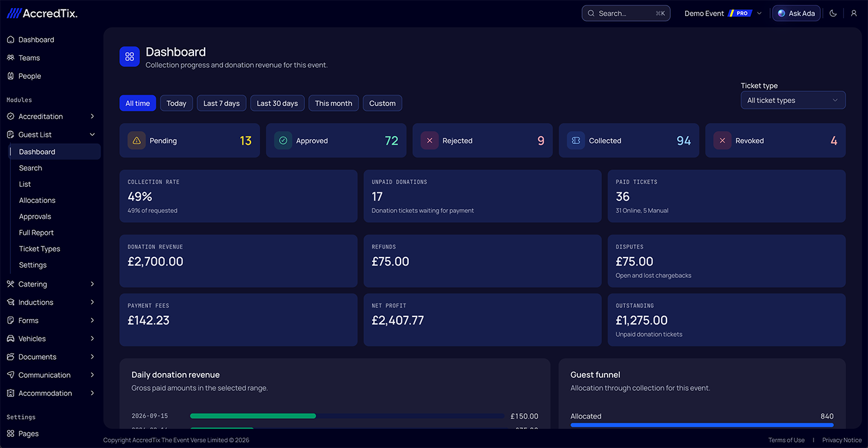The width and height of the screenshot is (868, 448).
Task: Click the Teams sidebar icon
Action: pos(11,58)
